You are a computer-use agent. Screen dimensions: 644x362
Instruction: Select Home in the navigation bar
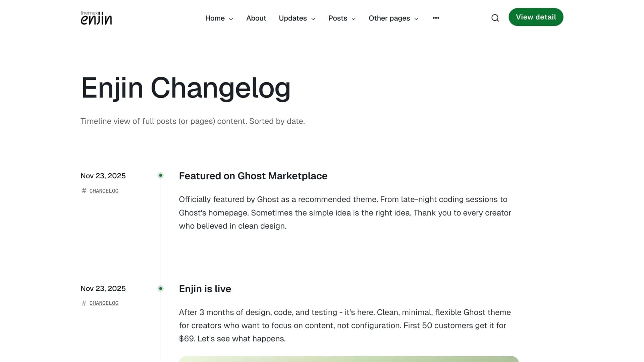click(215, 18)
